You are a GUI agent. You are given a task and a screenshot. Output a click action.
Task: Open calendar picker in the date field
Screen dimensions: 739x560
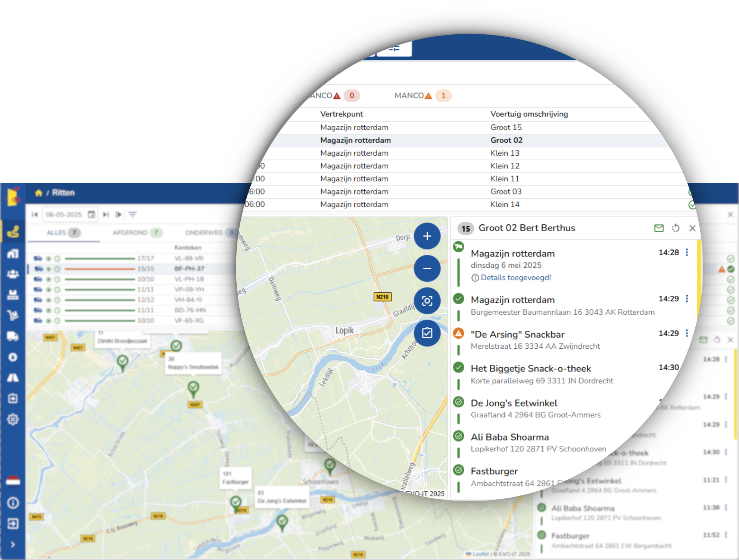[91, 214]
